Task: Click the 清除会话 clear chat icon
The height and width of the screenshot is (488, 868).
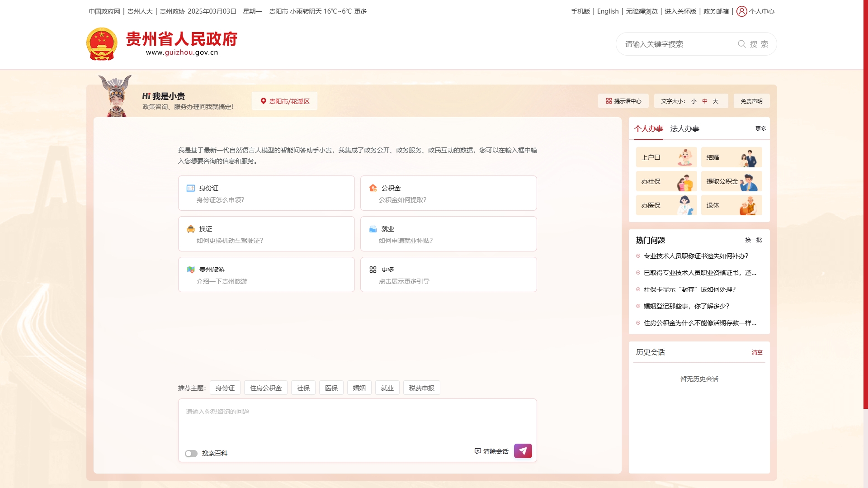Action: point(478,451)
